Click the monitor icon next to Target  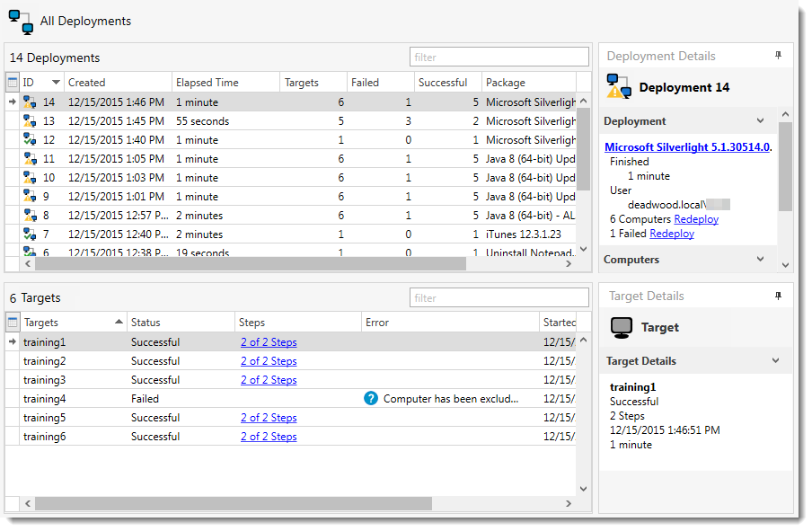[621, 328]
